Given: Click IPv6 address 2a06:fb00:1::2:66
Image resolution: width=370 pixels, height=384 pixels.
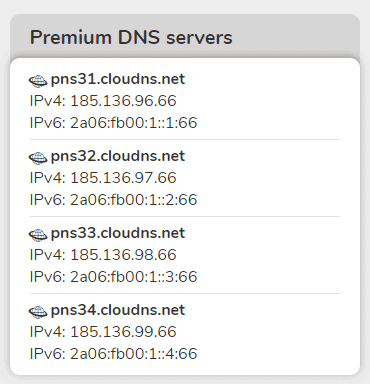Looking at the screenshot, I should [134, 200].
